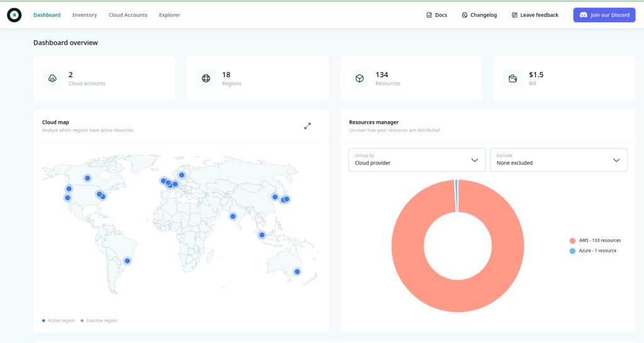This screenshot has width=644, height=343.
Task: Click the cloud accounts card icon
Action: pos(52,79)
